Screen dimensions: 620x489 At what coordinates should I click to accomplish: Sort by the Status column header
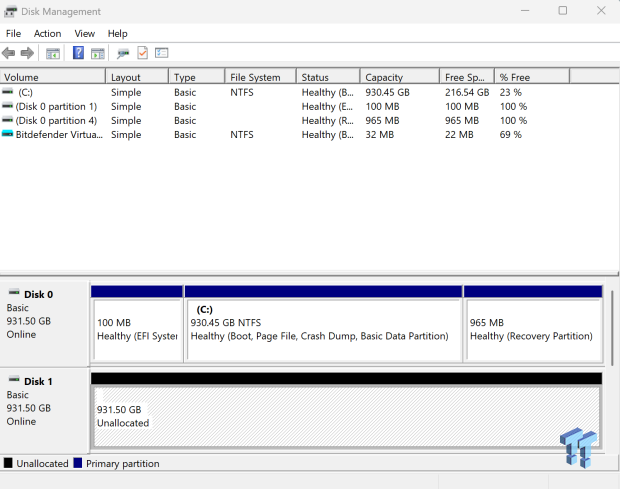click(328, 77)
